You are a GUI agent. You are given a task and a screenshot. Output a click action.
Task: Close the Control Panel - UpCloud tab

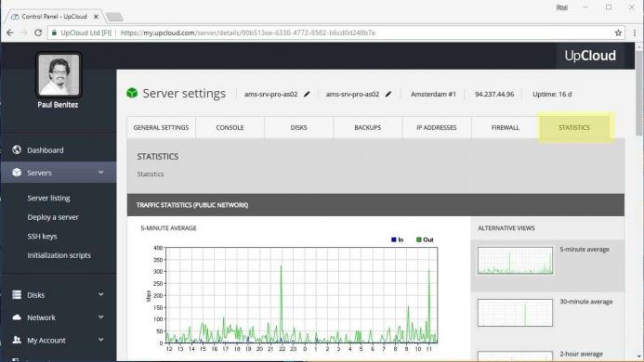[96, 17]
